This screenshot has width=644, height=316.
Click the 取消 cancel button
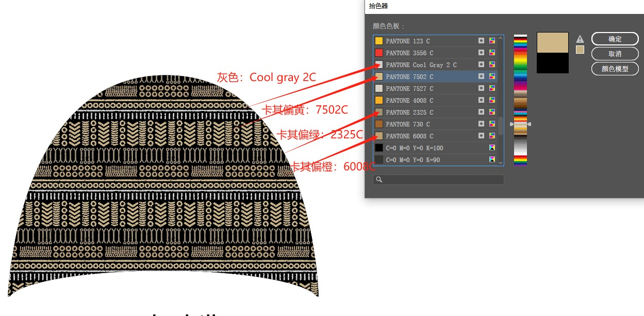615,54
